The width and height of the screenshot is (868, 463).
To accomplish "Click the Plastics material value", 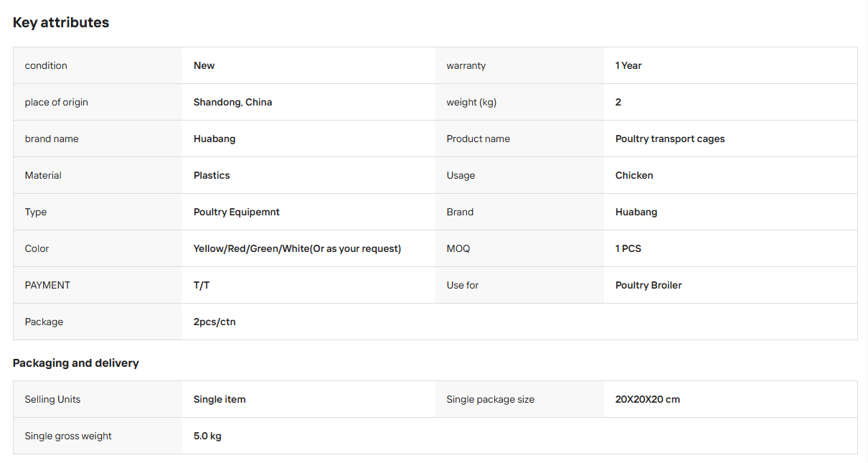I will [x=212, y=175].
